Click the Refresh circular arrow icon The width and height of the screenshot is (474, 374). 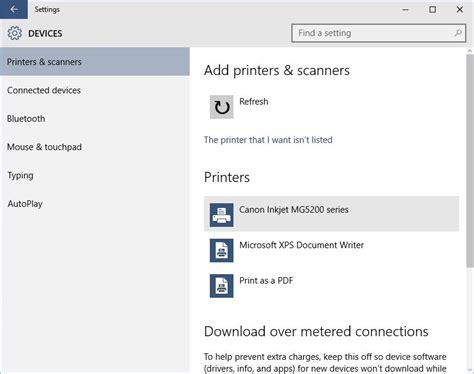[x=221, y=107]
